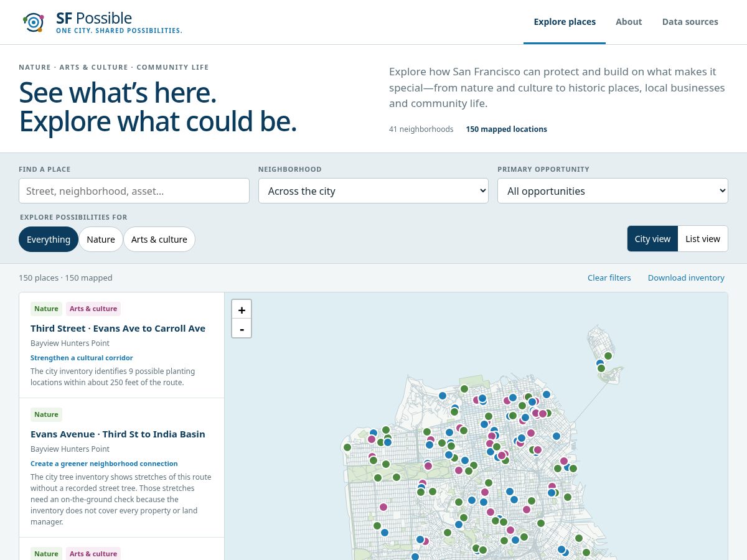Viewport: 747px width, 560px height.
Task: Focus the Find a place search field
Action: click(134, 191)
